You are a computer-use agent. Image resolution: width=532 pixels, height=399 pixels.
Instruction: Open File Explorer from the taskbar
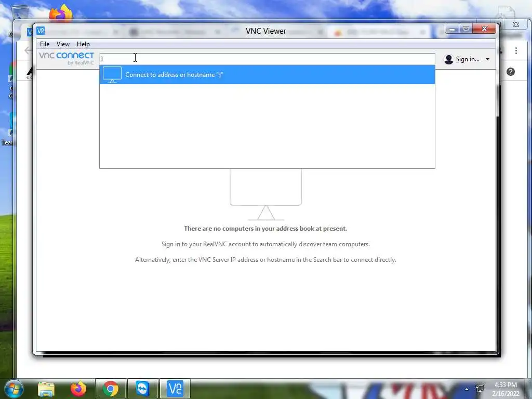click(46, 389)
